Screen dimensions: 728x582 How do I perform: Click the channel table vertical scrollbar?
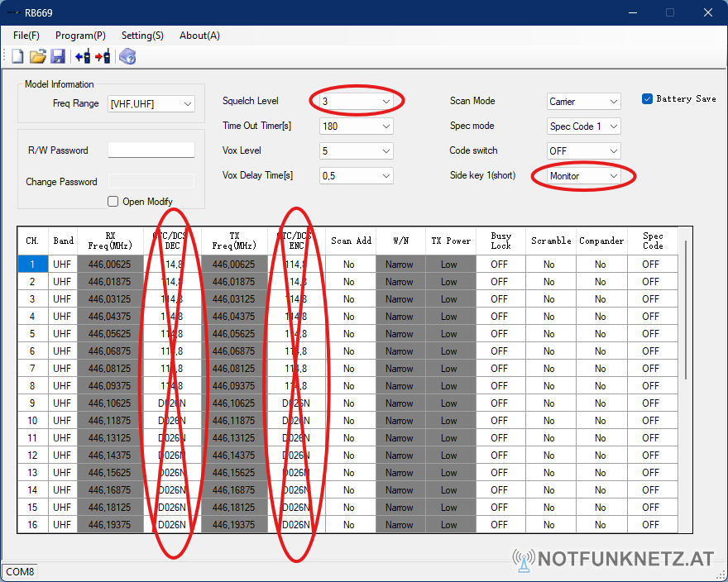685,310
